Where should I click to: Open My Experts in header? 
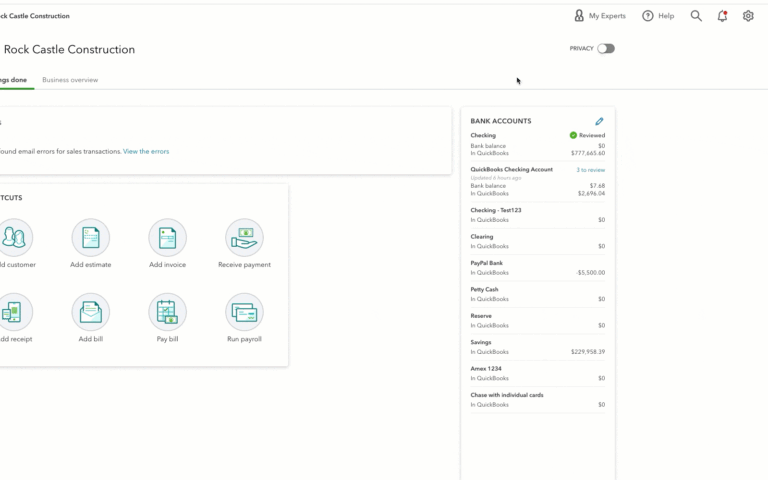click(x=600, y=16)
